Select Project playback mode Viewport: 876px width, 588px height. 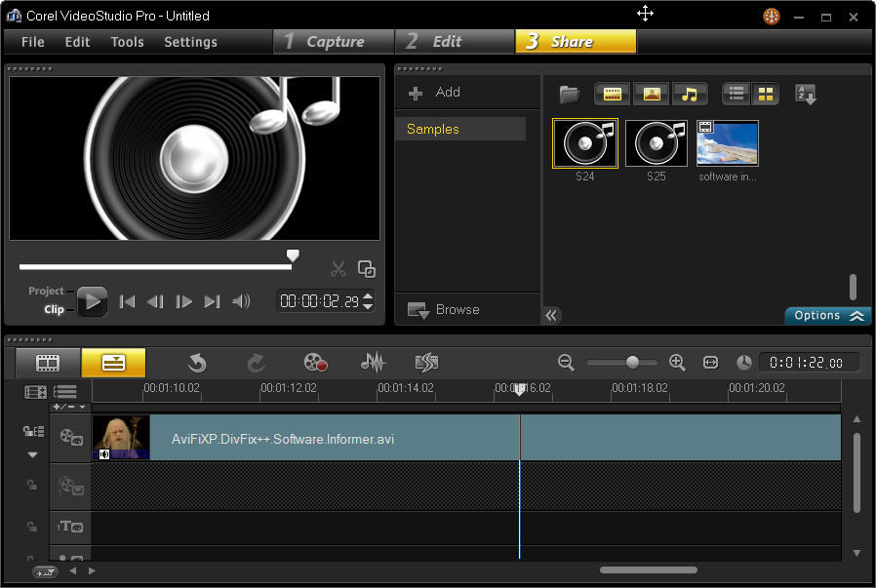[x=46, y=291]
